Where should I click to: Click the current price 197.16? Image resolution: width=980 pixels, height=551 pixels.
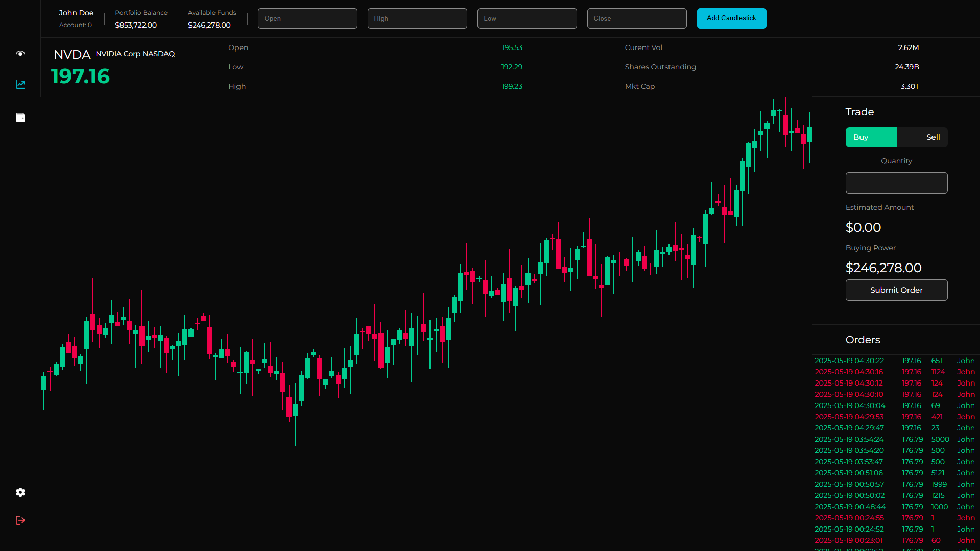(80, 77)
